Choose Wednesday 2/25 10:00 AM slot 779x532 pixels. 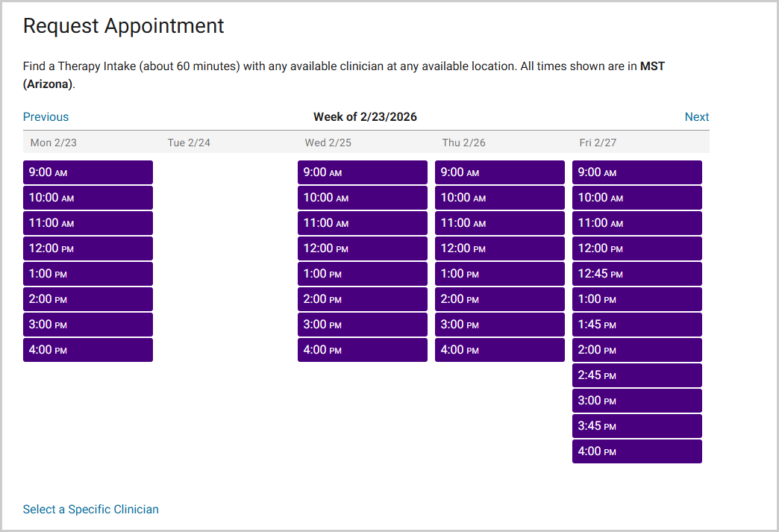tap(363, 198)
